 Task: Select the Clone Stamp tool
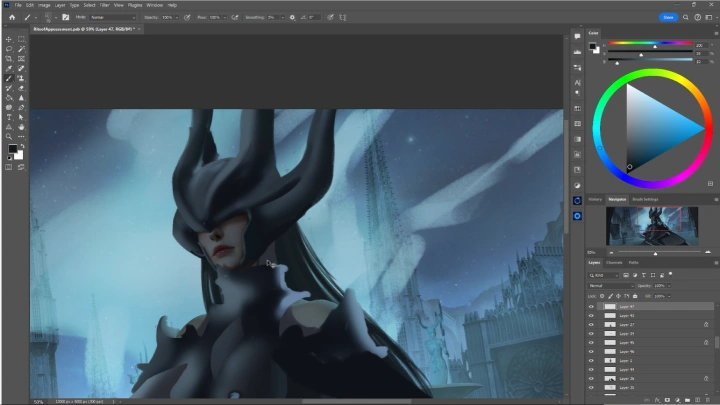21,79
